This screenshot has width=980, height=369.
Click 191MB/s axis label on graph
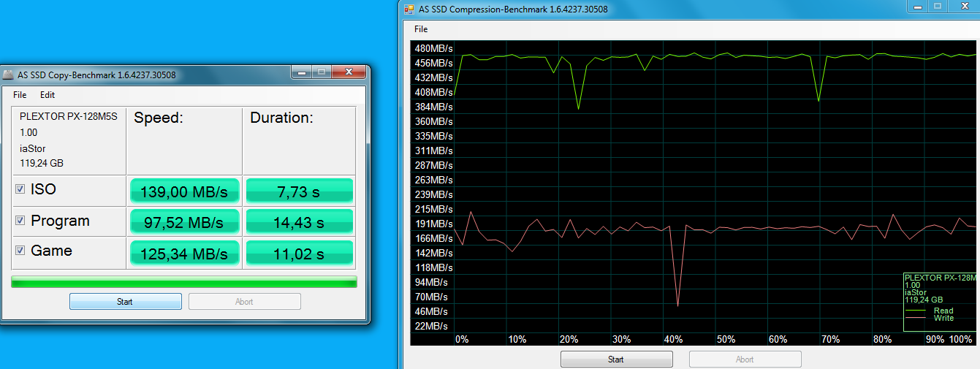[x=434, y=224]
